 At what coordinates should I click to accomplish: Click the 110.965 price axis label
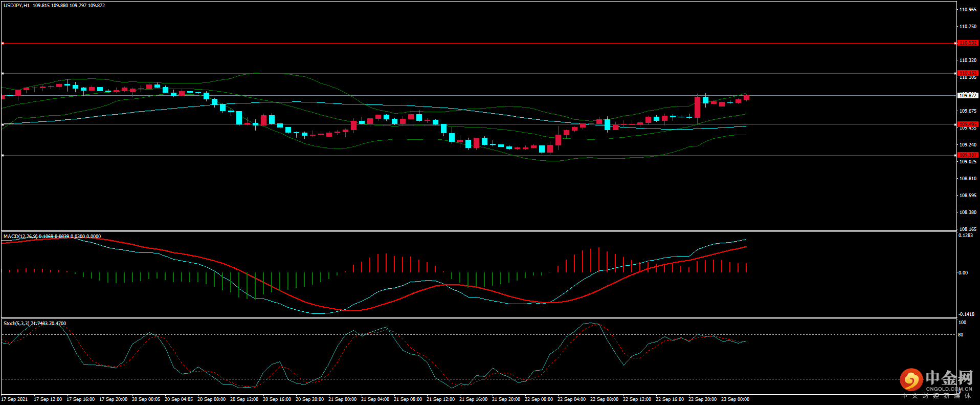pos(968,10)
